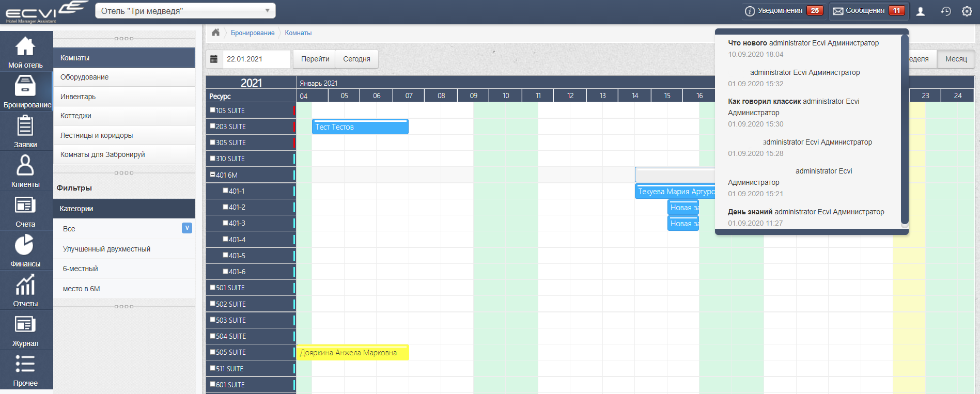Collapse the 401 6М room group

tap(212, 175)
